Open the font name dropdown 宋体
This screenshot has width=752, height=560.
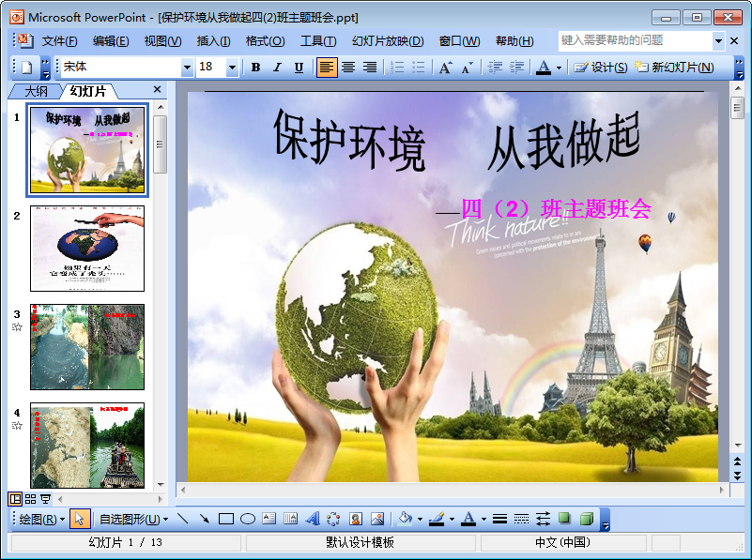(x=187, y=68)
